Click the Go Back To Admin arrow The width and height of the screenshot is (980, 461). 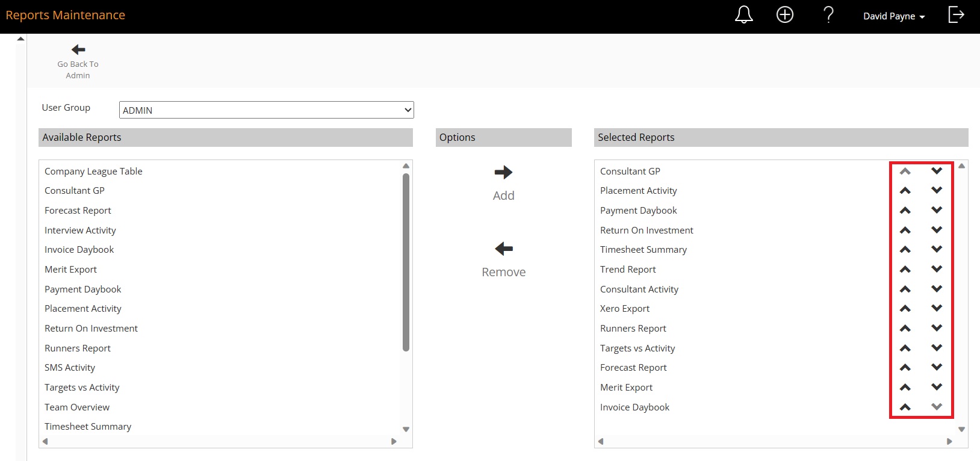click(x=78, y=49)
